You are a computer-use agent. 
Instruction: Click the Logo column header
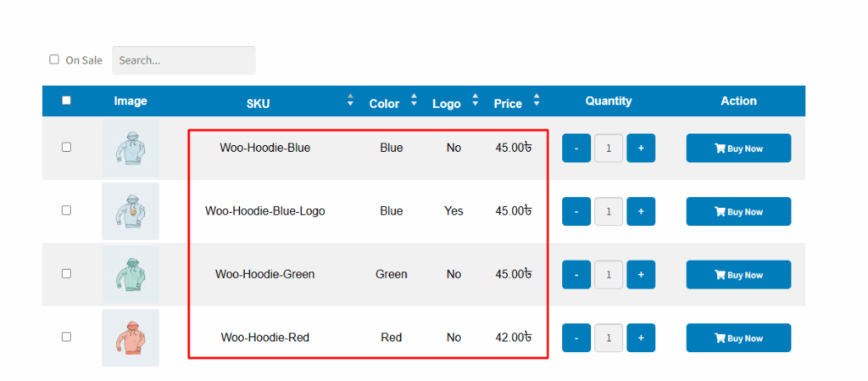pyautogui.click(x=447, y=104)
